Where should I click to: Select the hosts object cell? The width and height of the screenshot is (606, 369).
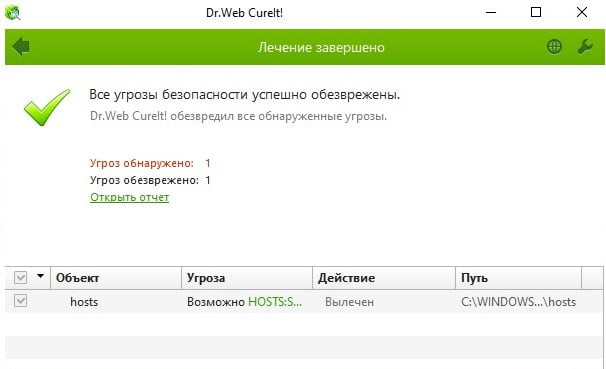point(84,302)
